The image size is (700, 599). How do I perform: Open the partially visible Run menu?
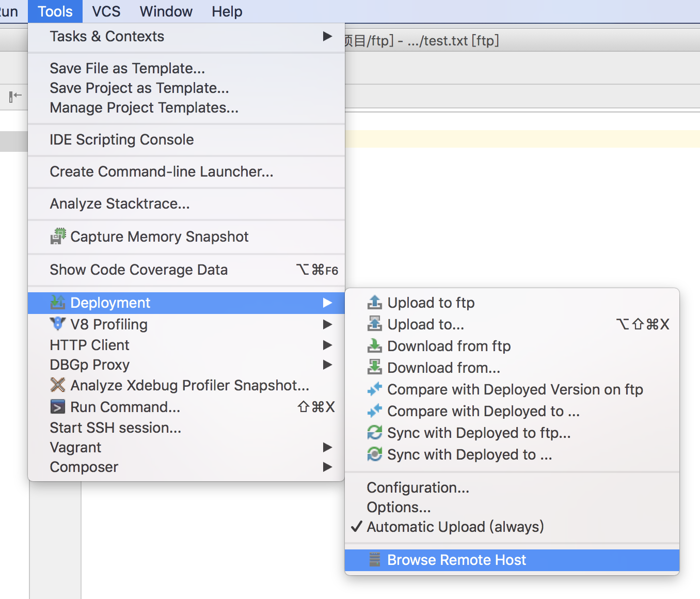point(9,11)
